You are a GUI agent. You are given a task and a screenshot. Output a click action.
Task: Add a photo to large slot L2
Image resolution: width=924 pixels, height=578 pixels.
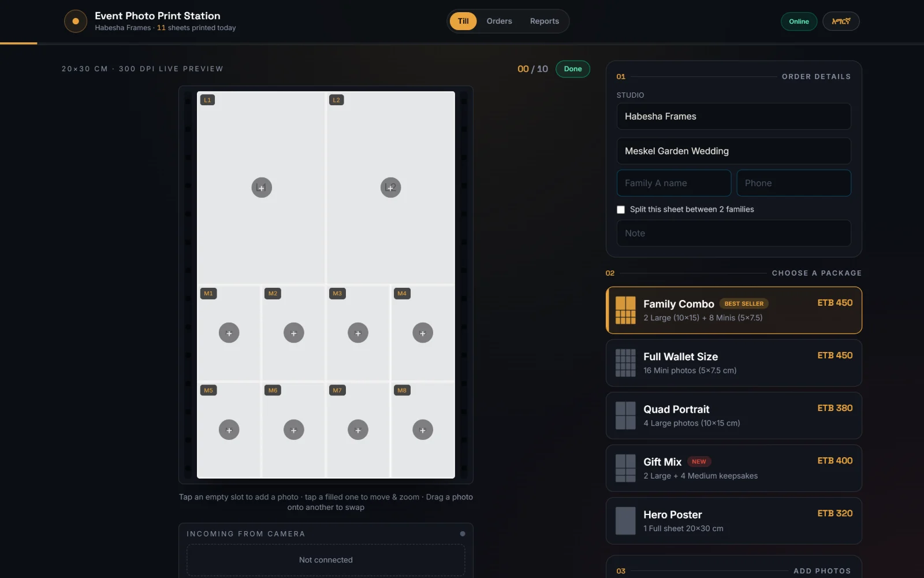[x=390, y=187]
